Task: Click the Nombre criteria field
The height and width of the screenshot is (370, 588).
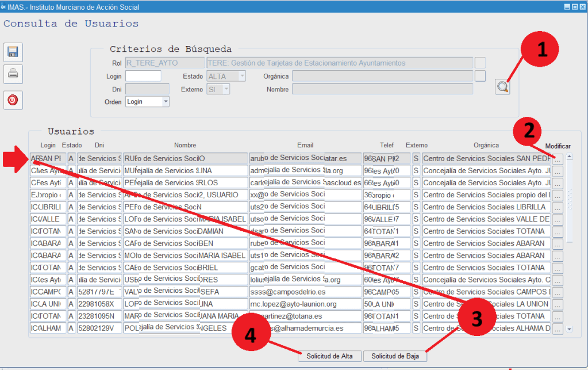Action: click(382, 89)
